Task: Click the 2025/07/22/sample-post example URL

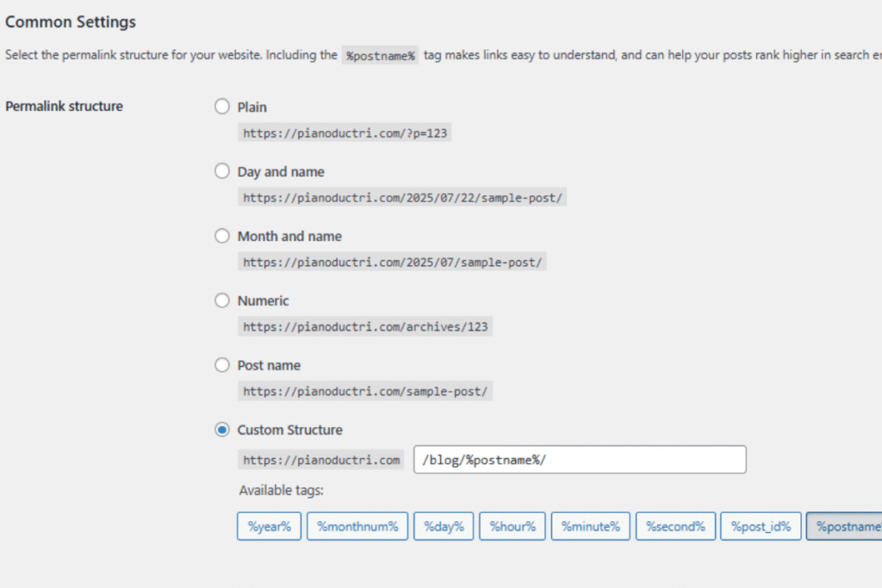Action: (x=402, y=198)
